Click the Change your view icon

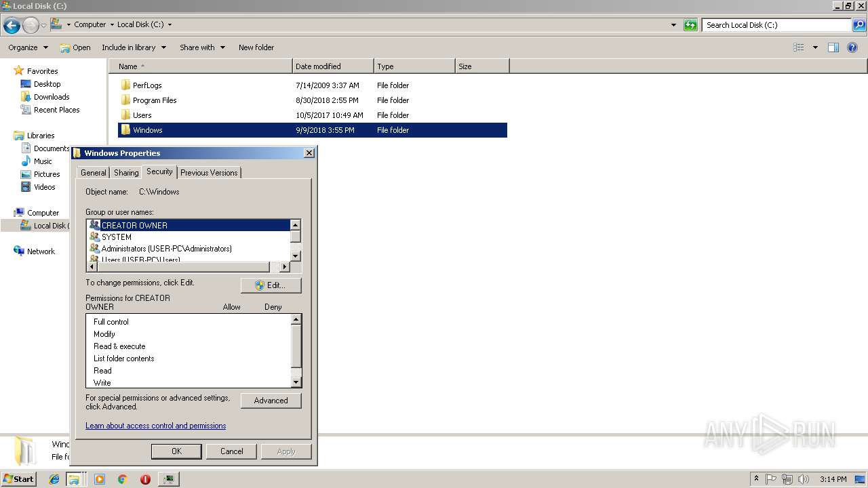(799, 47)
